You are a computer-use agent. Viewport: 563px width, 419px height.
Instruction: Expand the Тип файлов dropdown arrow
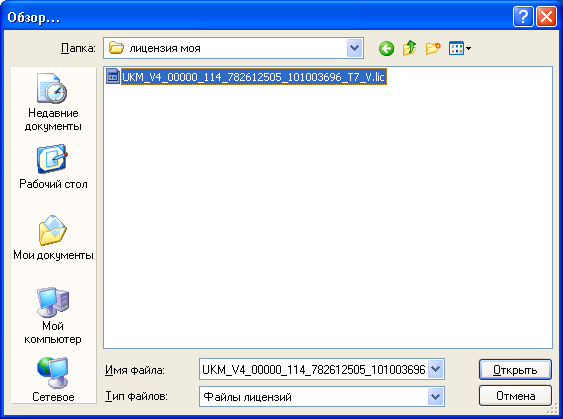point(435,397)
